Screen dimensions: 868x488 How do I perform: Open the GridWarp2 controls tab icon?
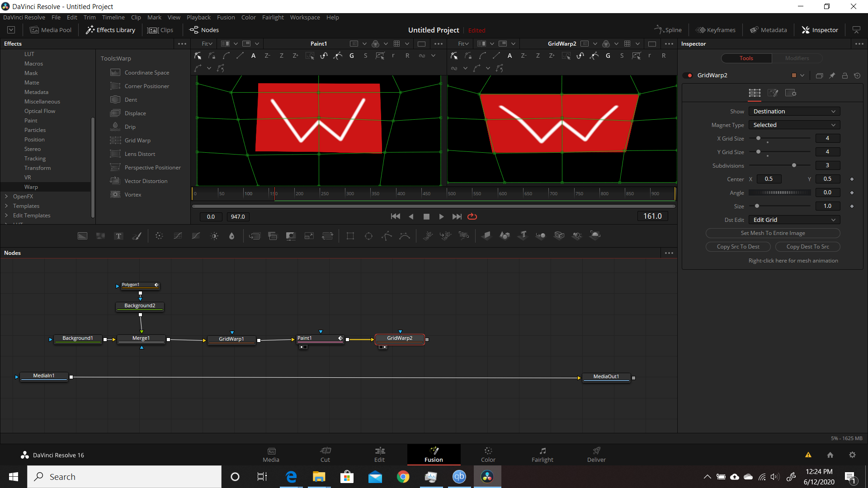click(755, 93)
